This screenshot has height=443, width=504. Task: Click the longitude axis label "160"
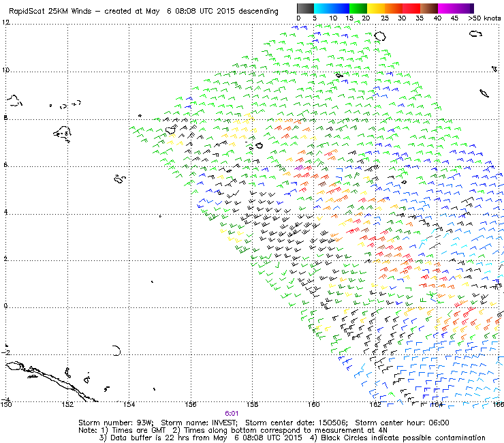click(x=314, y=405)
